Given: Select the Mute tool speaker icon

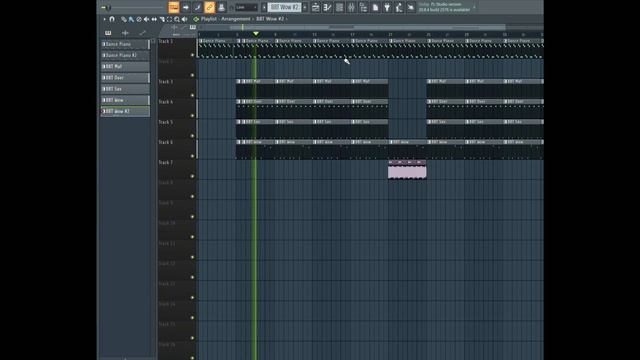Looking at the screenshot, I should tap(146, 19).
